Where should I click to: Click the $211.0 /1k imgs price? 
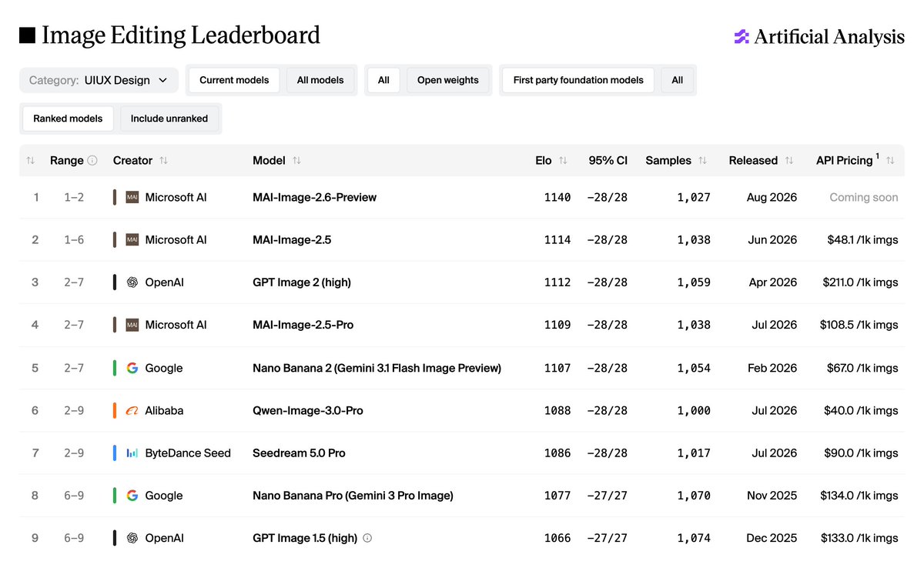pos(861,282)
